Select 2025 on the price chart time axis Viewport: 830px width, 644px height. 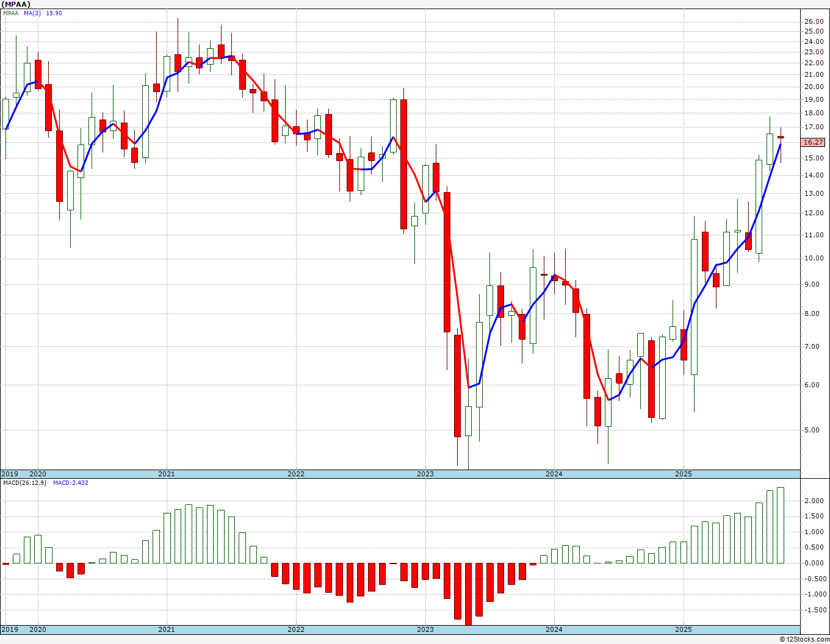pyautogui.click(x=684, y=474)
